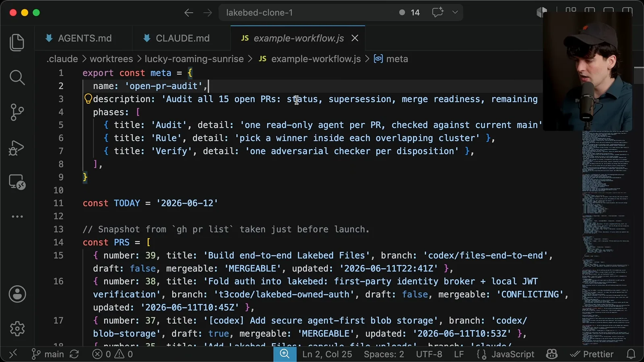The height and width of the screenshot is (362, 644).
Task: Open the chat sparkle icon in title bar
Action: coord(438,12)
